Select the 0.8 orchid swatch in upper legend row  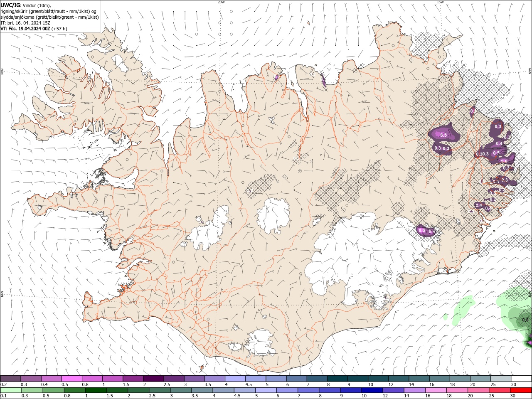[92, 379]
